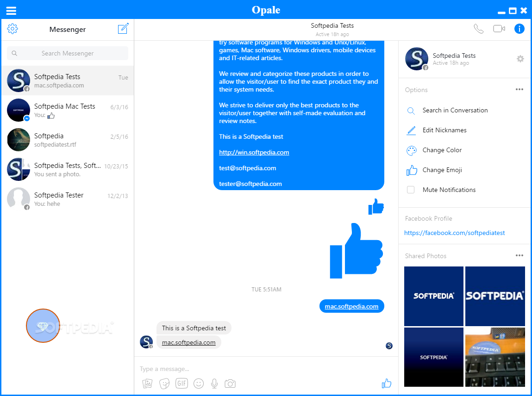Close the Opale window

(x=524, y=11)
